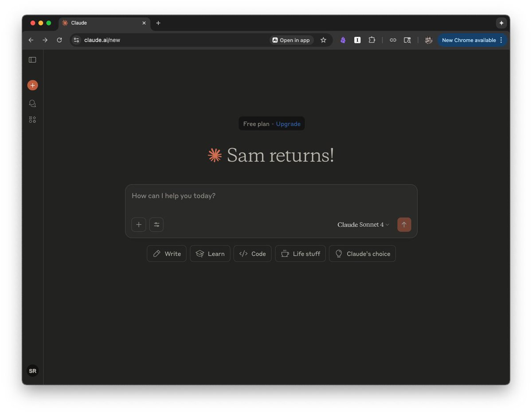Click the attachment plus button in composer
Image resolution: width=532 pixels, height=414 pixels.
139,225
